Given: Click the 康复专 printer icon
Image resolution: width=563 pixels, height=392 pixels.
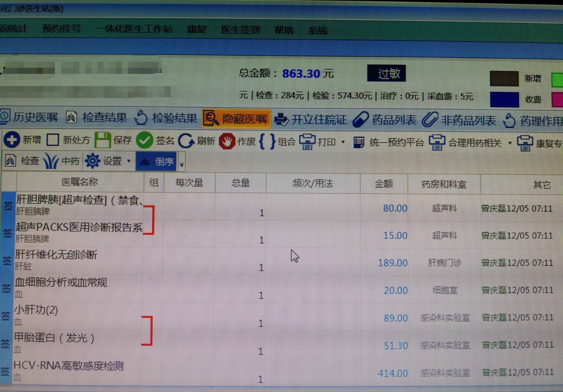Looking at the screenshot, I should tap(525, 143).
